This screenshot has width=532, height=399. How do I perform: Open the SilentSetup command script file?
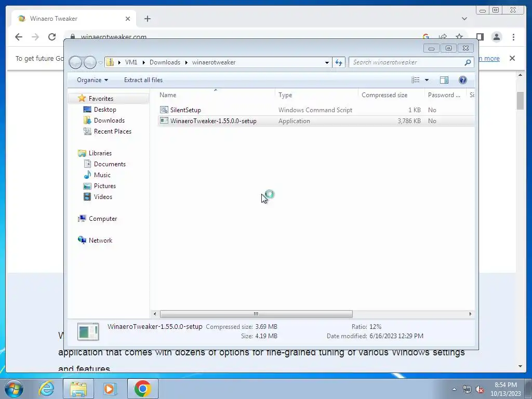click(185, 110)
